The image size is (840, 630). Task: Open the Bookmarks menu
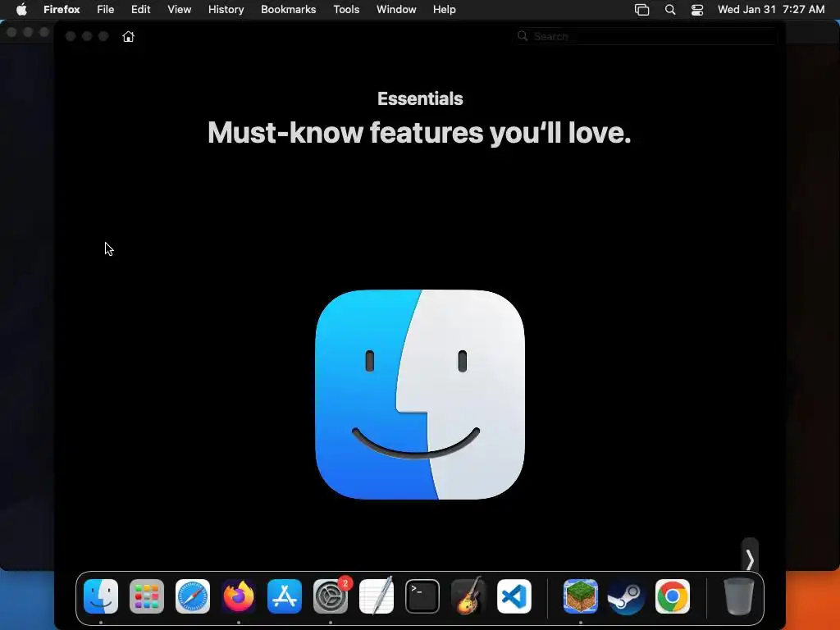(288, 9)
